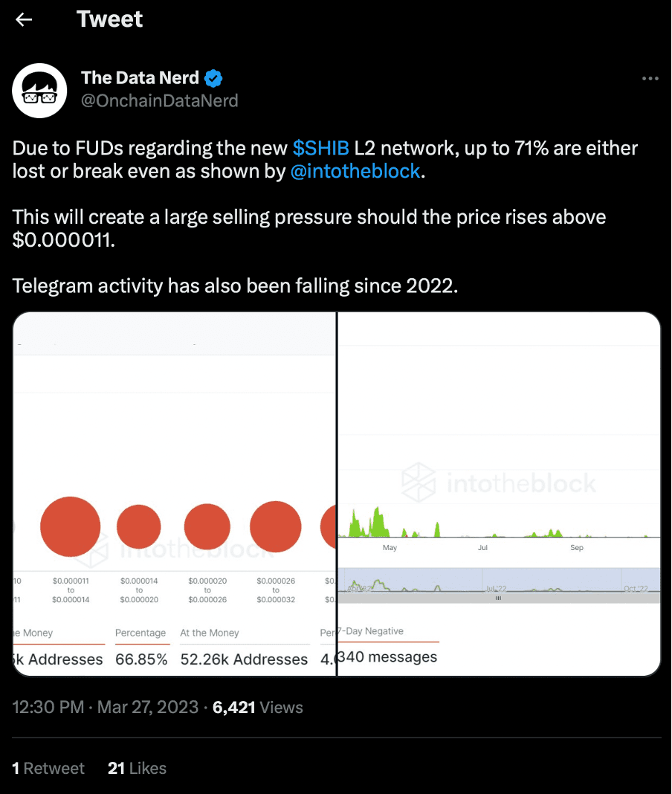The height and width of the screenshot is (794, 672).
Task: Open the three-dot more options menu
Action: coord(650,79)
